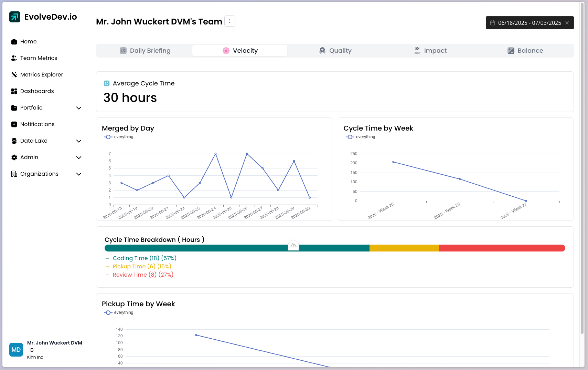
Task: Expand the Data Lake section
Action: (x=79, y=141)
